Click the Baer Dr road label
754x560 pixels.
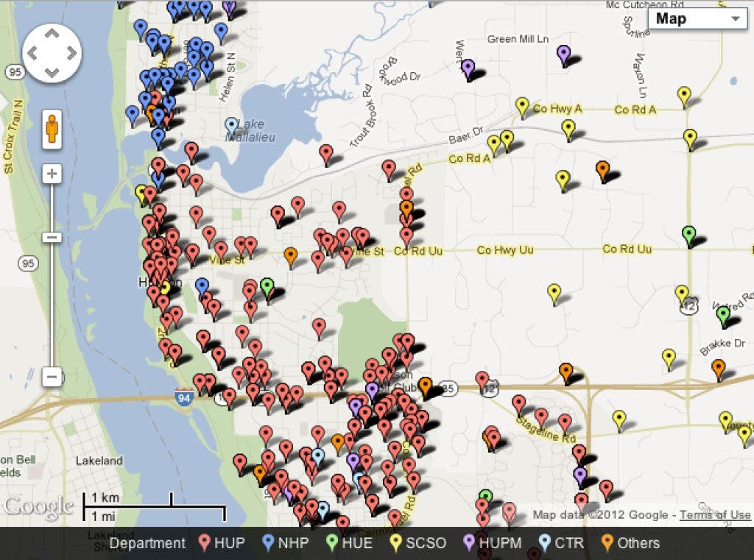coord(465,135)
